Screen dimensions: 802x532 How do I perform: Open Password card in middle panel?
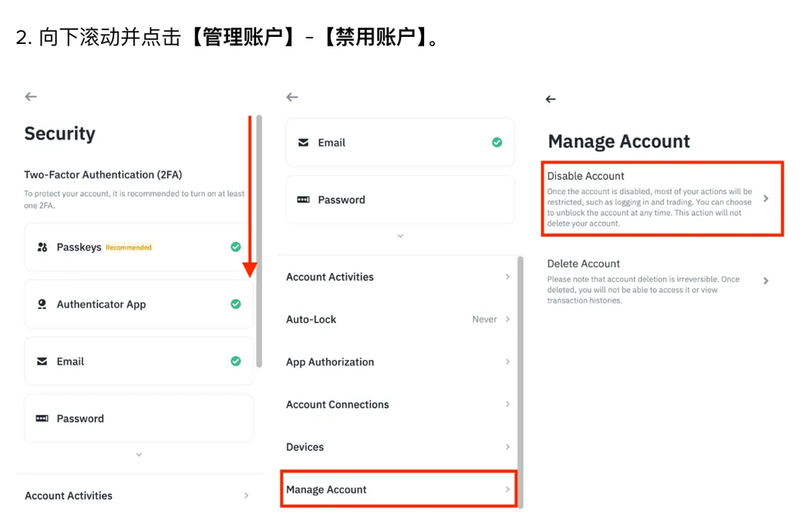tap(400, 200)
